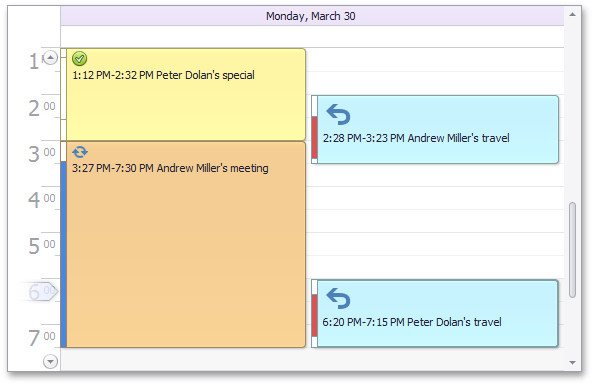Click the red status strip on Andrew Miller's travel
595x387 pixels.
[315, 138]
